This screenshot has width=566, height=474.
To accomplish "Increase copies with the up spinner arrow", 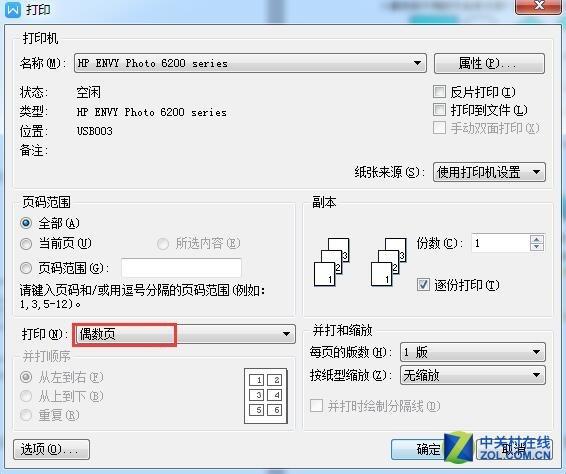I will 537,239.
